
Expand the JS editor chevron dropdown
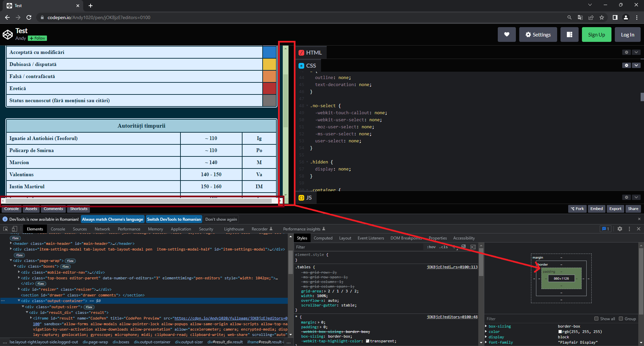(x=636, y=197)
